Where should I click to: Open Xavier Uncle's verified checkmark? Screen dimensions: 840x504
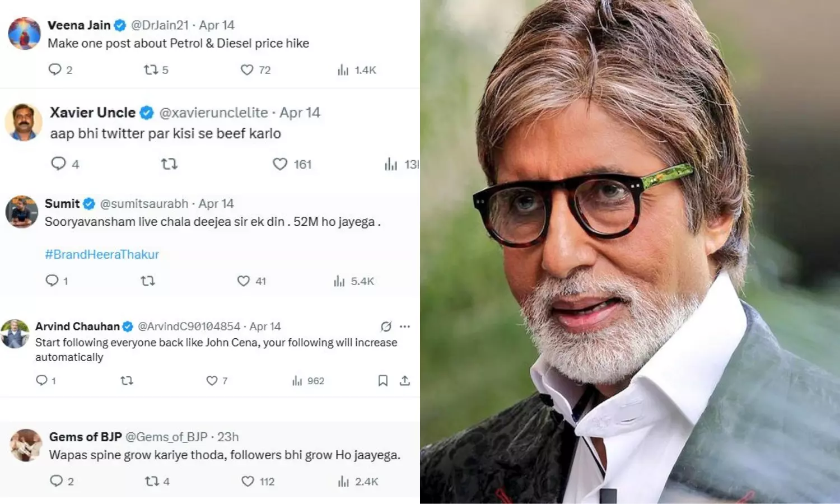pyautogui.click(x=147, y=112)
